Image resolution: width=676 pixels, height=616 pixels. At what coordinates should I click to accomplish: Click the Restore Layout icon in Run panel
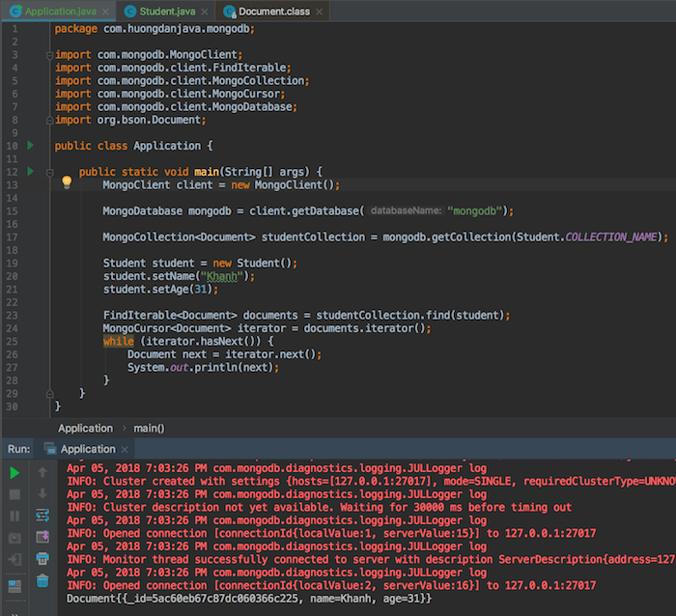14,586
